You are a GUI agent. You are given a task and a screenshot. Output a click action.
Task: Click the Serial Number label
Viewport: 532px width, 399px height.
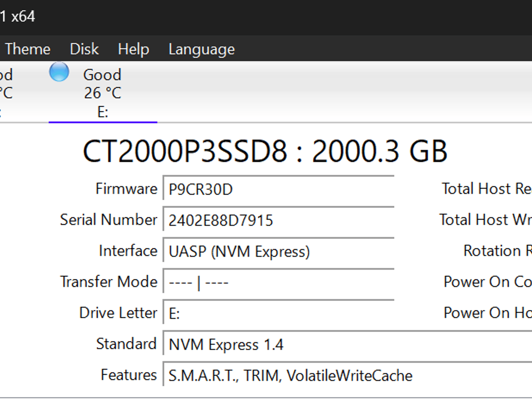pyautogui.click(x=109, y=220)
